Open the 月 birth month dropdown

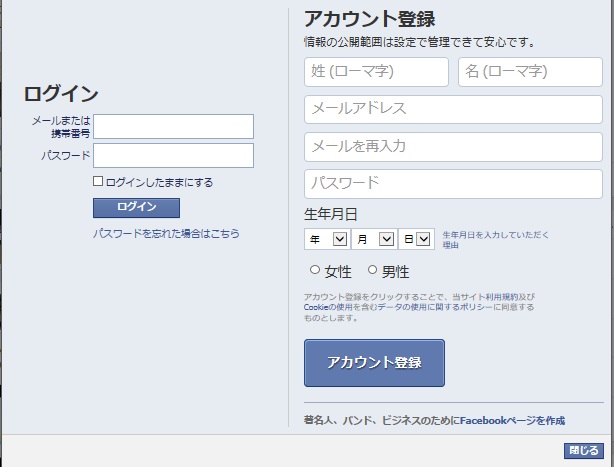tap(374, 239)
